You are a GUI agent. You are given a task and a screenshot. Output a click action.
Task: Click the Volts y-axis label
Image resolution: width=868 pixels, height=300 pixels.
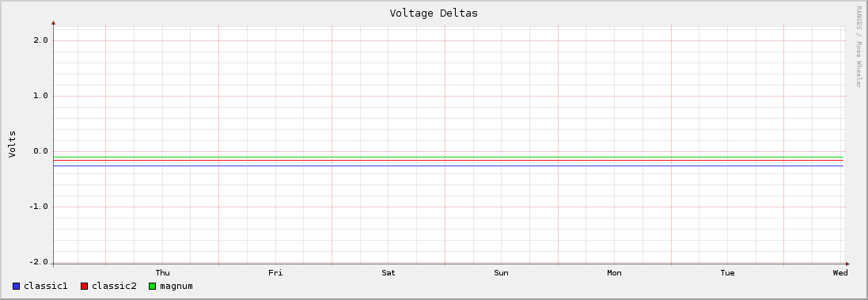tap(12, 144)
